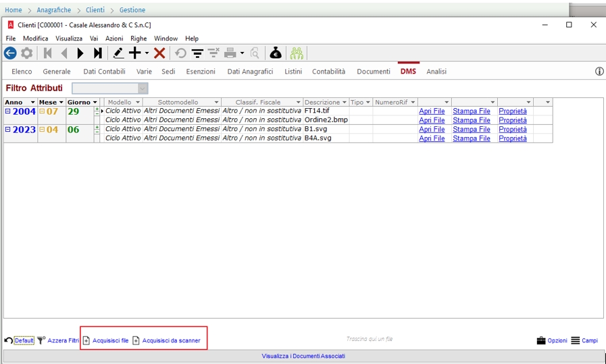The height and width of the screenshot is (364, 606).
Task: Click the print preview magnifier icon
Action: (254, 53)
